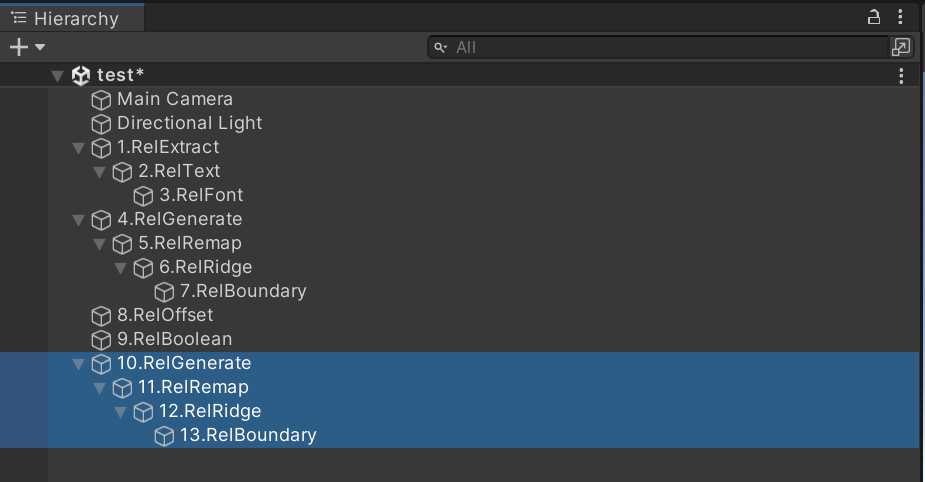Click the cube icon of 9.RelBoolean

[101, 340]
